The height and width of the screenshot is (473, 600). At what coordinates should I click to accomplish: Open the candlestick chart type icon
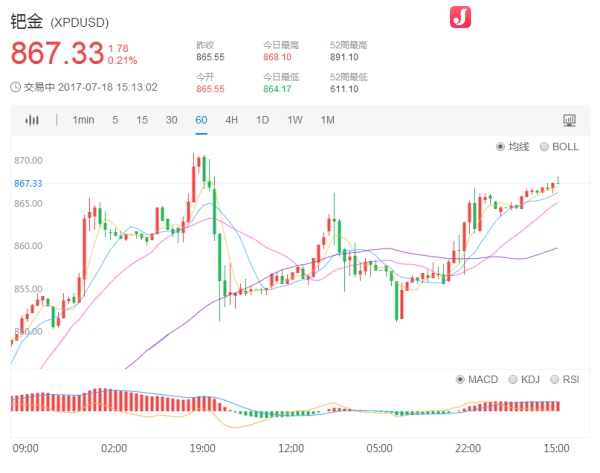(x=32, y=120)
